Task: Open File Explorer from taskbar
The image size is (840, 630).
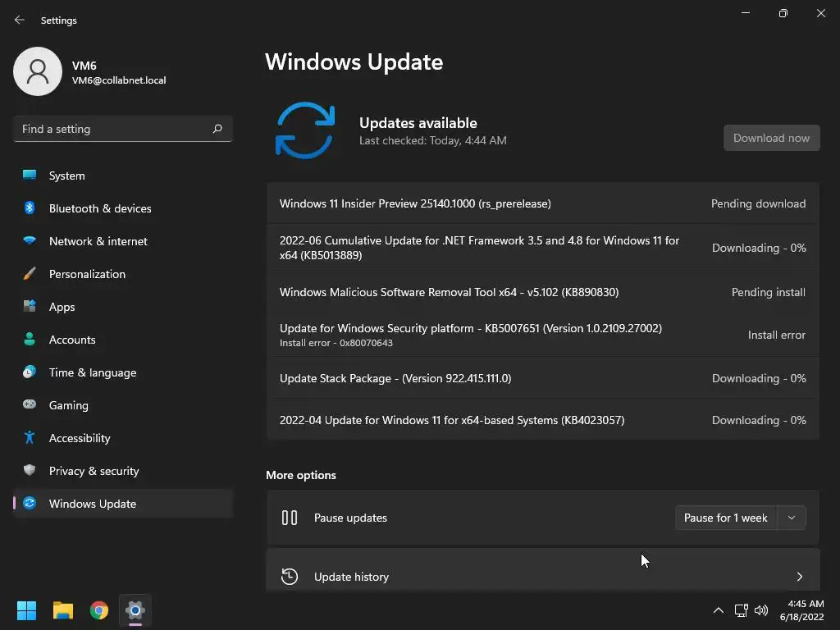Action: (62, 610)
